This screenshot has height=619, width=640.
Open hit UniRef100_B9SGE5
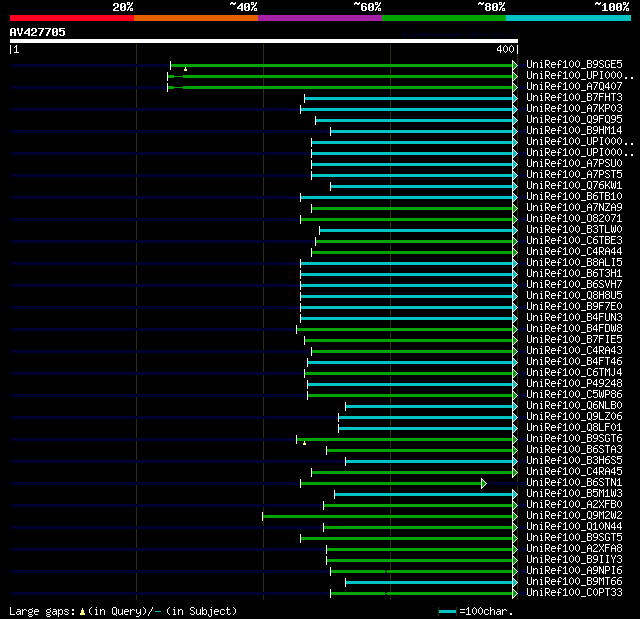pos(574,64)
